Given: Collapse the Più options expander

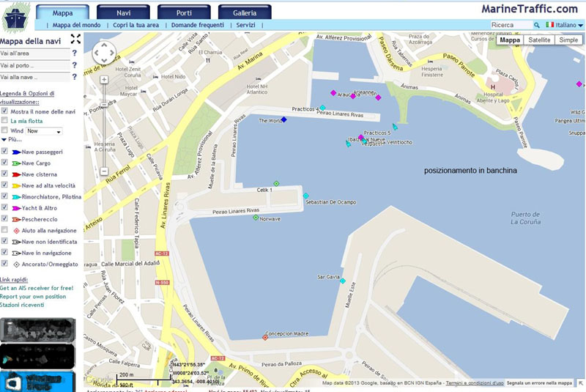Looking at the screenshot, I should [12, 139].
